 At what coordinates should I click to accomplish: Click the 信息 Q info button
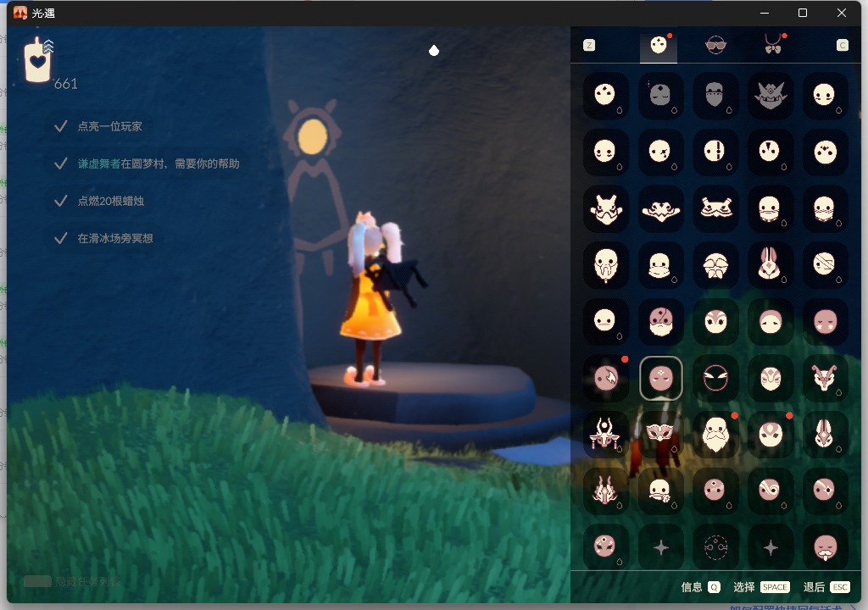click(x=700, y=587)
